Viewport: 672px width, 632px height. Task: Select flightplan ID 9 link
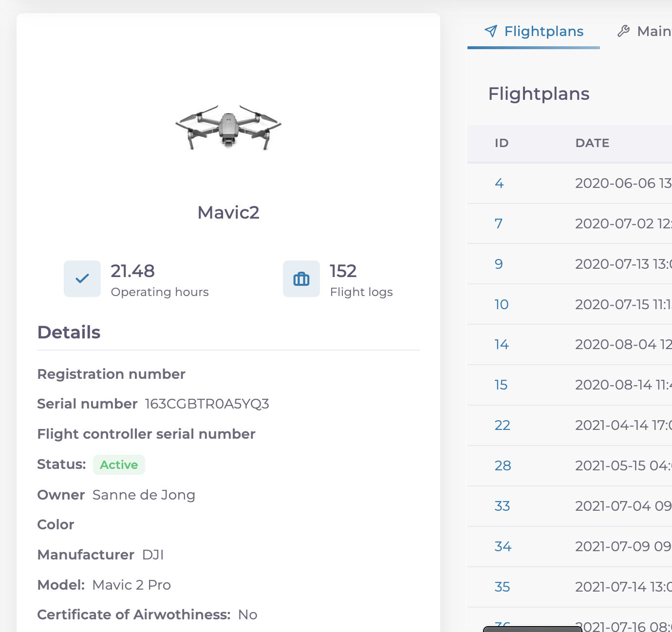click(499, 264)
